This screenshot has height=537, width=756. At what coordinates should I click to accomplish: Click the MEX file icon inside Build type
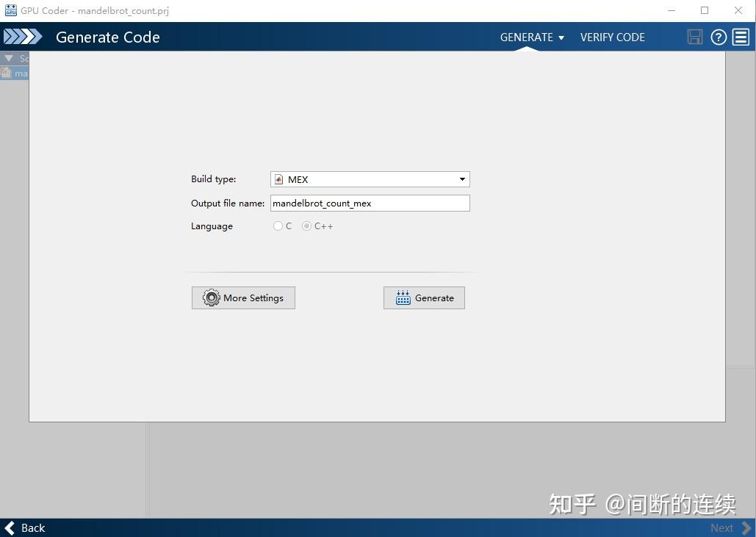point(279,179)
